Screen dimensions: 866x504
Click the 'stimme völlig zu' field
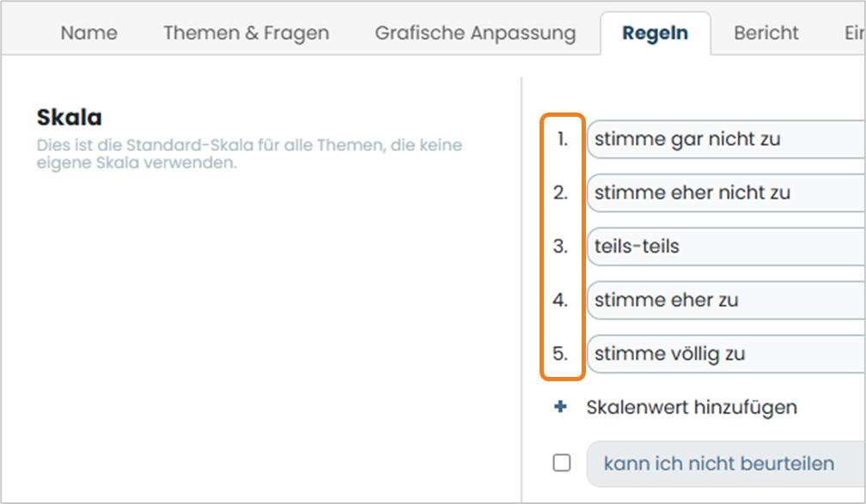[726, 353]
